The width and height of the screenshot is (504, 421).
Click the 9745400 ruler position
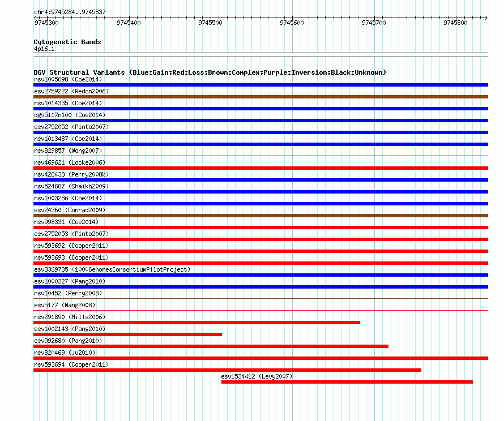click(129, 23)
